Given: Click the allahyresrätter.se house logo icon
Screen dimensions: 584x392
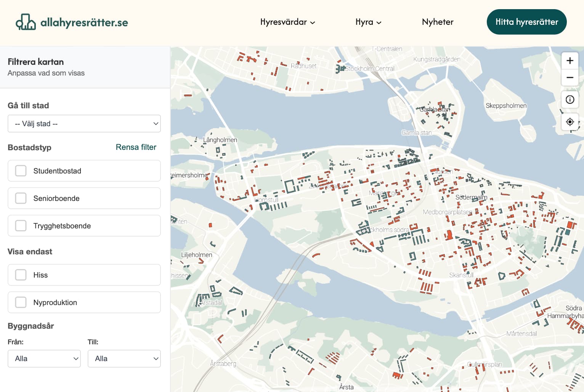Looking at the screenshot, I should pos(26,22).
